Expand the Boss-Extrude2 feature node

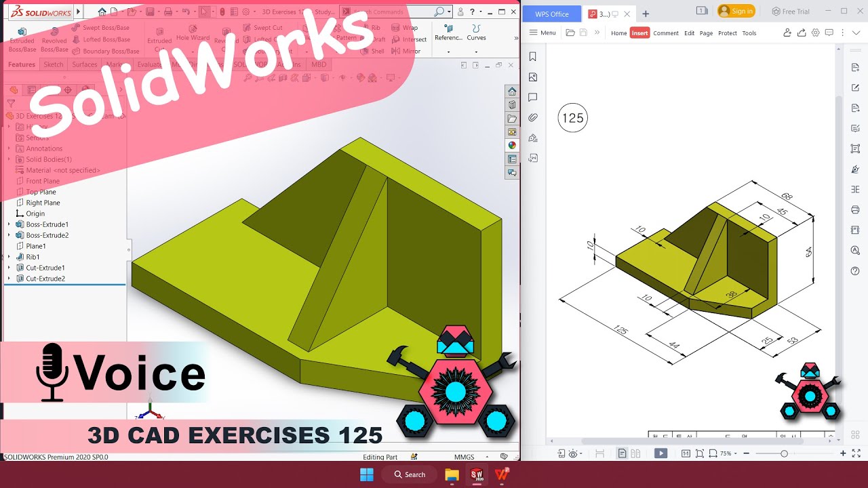[x=9, y=235]
